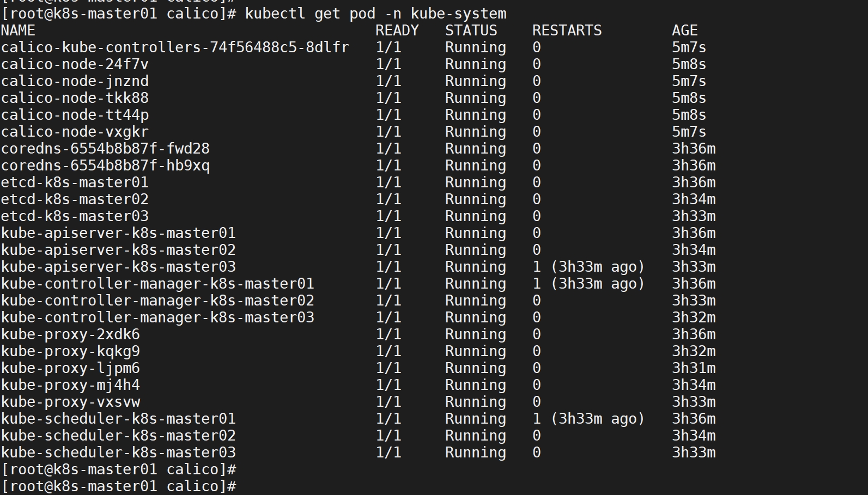
Task: Click the AGE column header
Action: tap(685, 30)
